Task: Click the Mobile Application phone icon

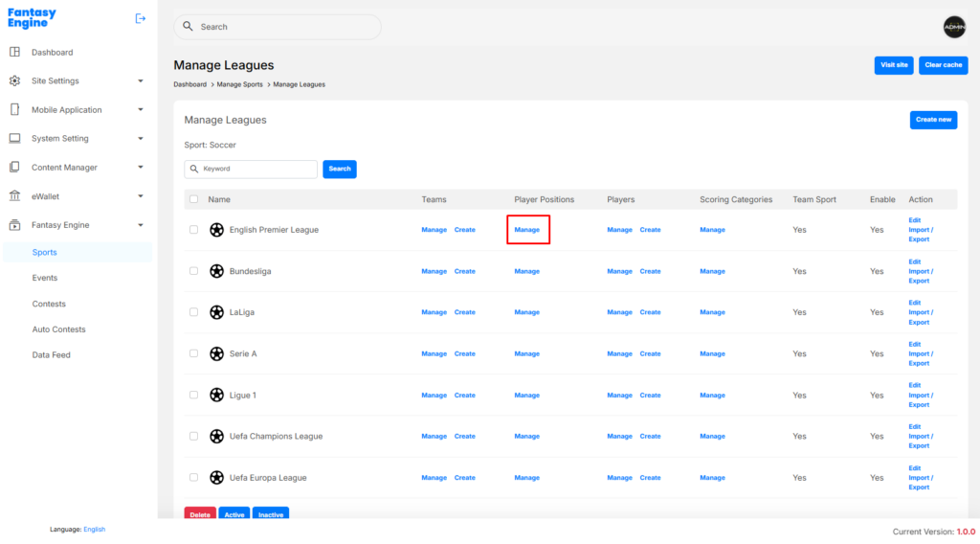Action: 14,110
